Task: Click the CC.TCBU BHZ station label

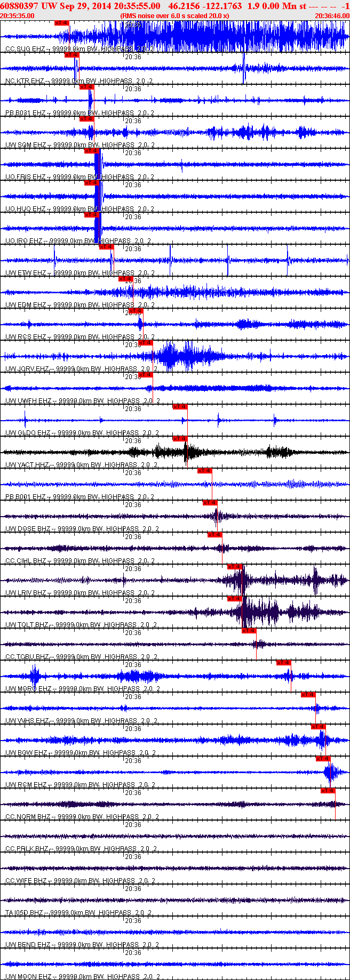Action: click(x=27, y=657)
